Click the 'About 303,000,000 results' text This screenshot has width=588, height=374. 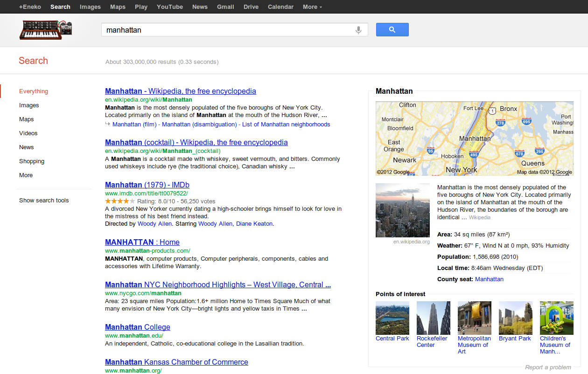point(162,62)
